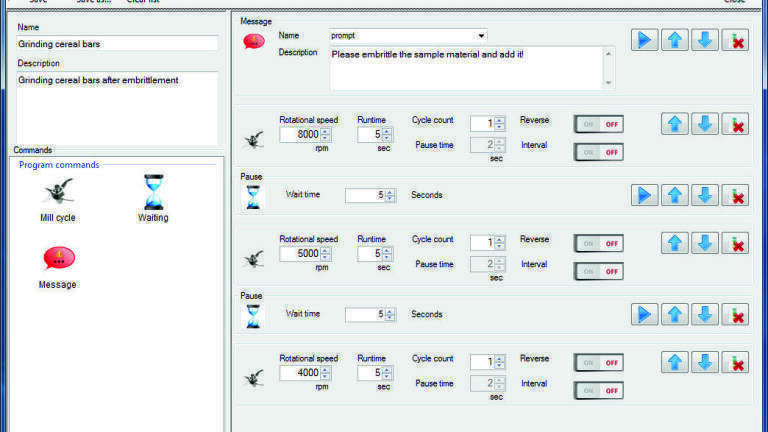Select the Mill cycle program command
Image resolution: width=768 pixels, height=432 pixels.
(x=58, y=200)
